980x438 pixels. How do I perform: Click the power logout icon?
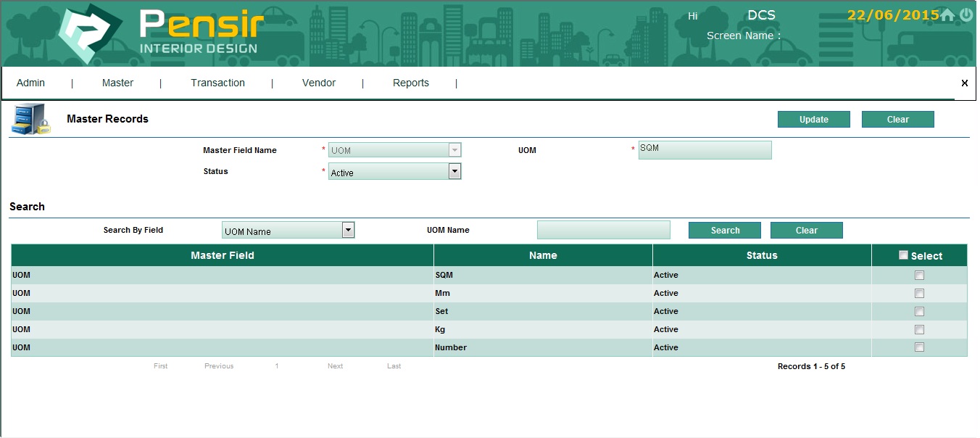[966, 15]
